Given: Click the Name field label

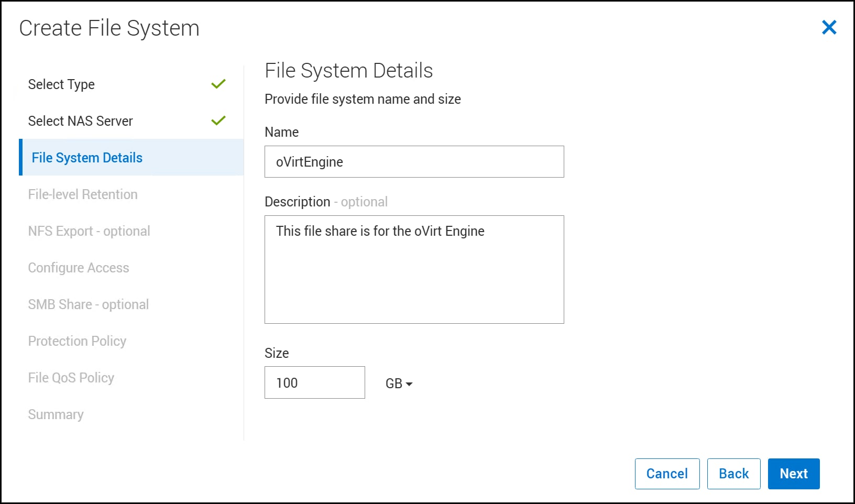Looking at the screenshot, I should tap(282, 132).
